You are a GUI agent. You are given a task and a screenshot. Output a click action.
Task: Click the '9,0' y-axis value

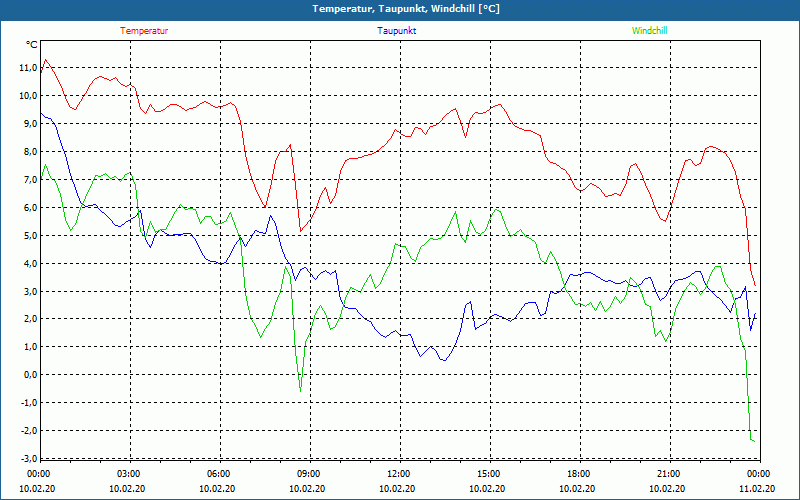[30, 123]
